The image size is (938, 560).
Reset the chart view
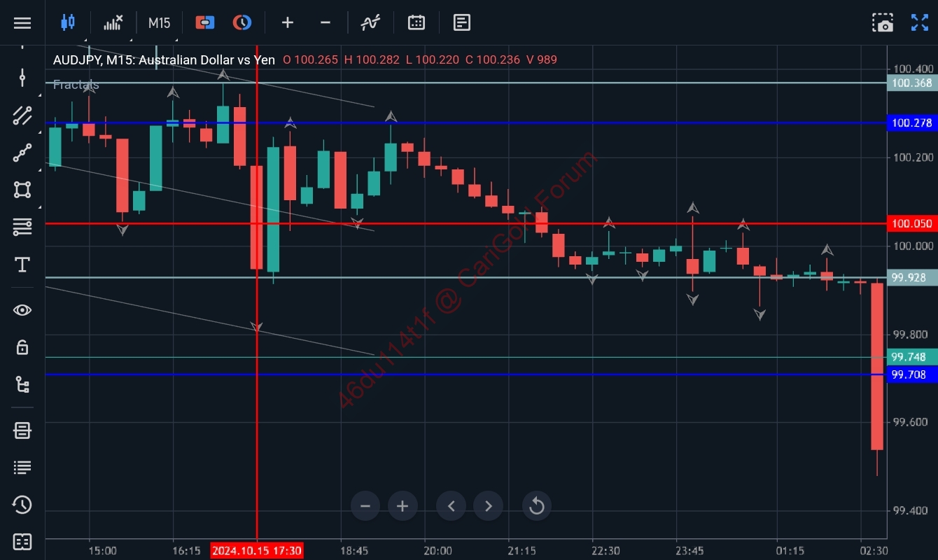click(x=537, y=505)
